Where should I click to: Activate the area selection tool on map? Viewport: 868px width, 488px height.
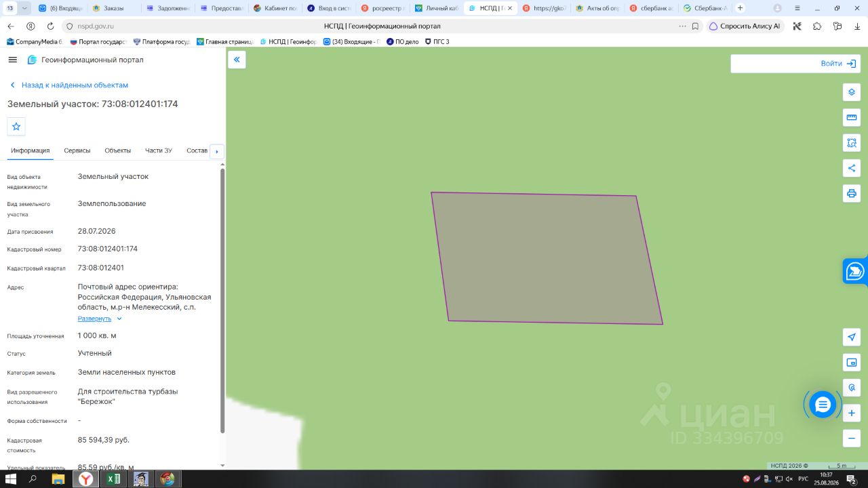tap(852, 143)
